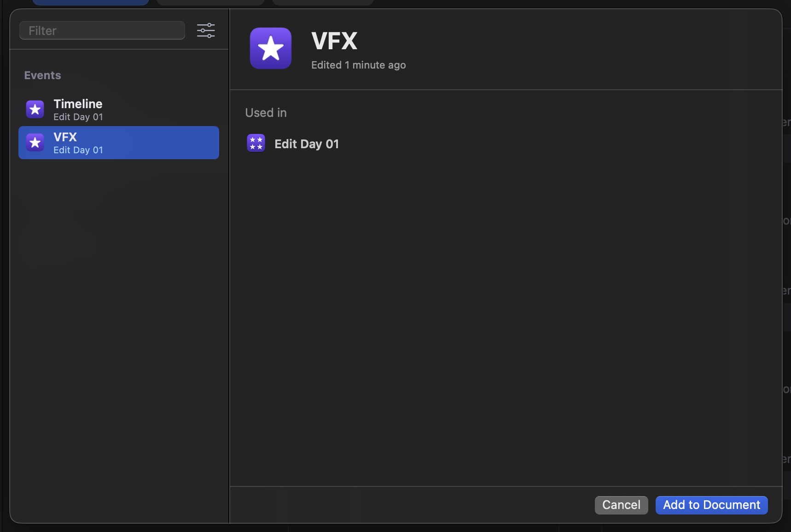Click the vertical divider between sidebar and details
The height and width of the screenshot is (532, 791).
pos(229,276)
